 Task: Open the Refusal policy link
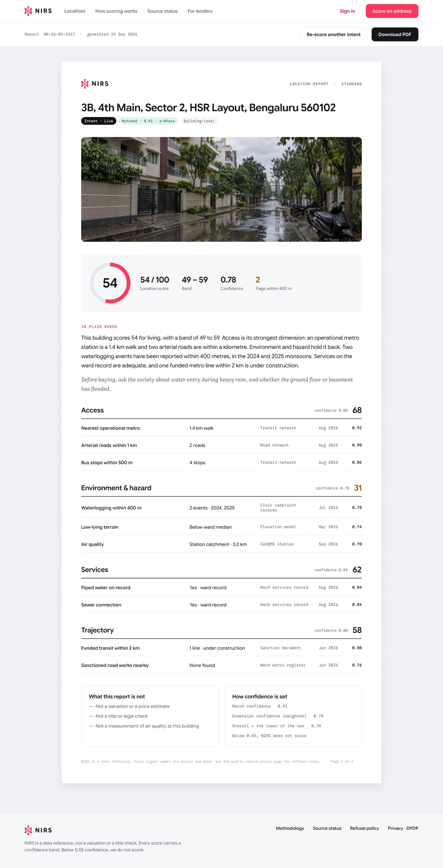coord(365,828)
